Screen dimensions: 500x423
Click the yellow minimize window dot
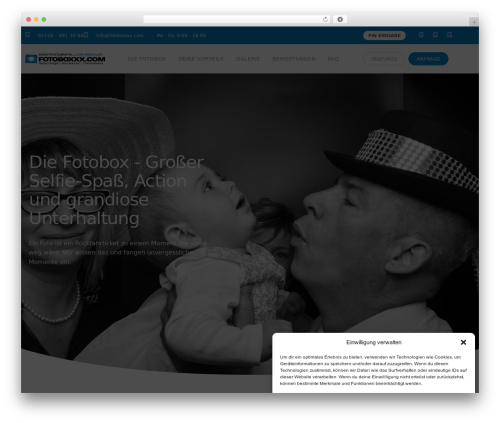point(36,19)
